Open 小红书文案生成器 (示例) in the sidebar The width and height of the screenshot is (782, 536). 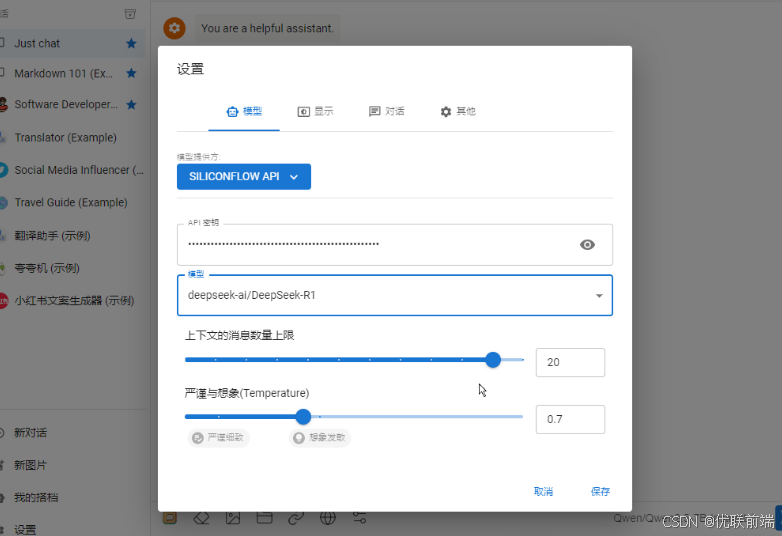tap(74, 301)
